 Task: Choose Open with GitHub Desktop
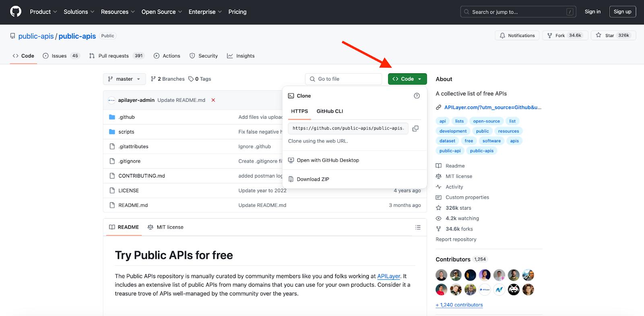click(328, 160)
